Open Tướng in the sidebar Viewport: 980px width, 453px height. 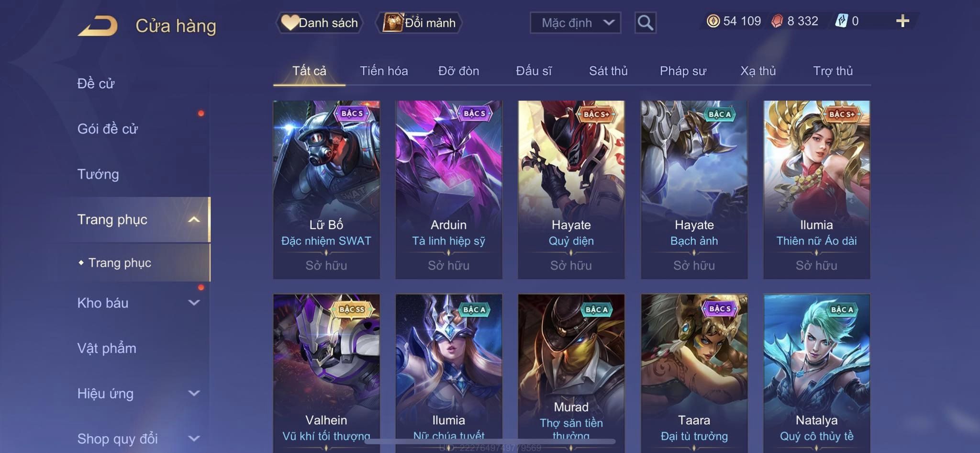tap(98, 174)
